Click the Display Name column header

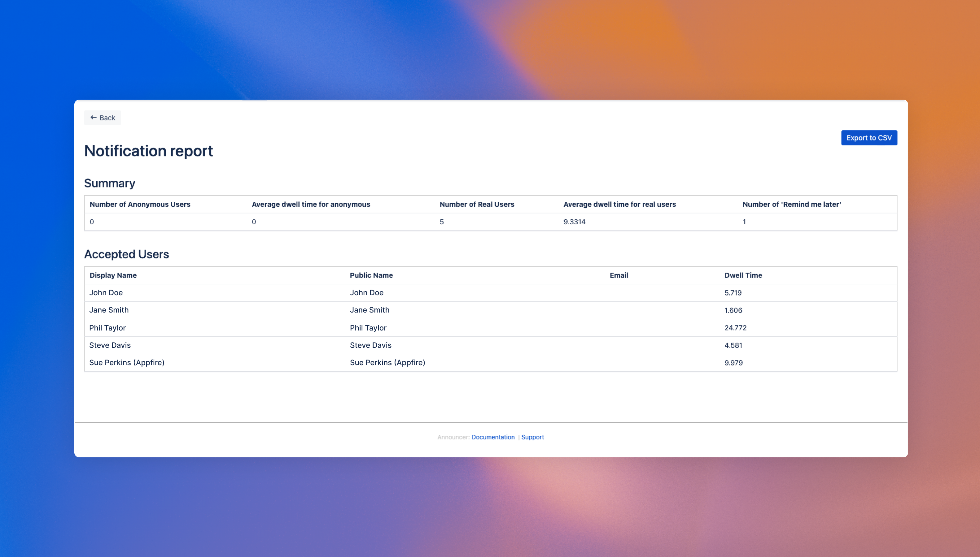pyautogui.click(x=113, y=275)
